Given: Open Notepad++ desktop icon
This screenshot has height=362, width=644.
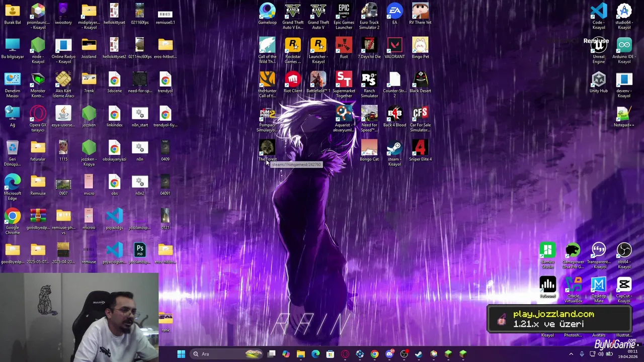Looking at the screenshot, I should click(624, 117).
